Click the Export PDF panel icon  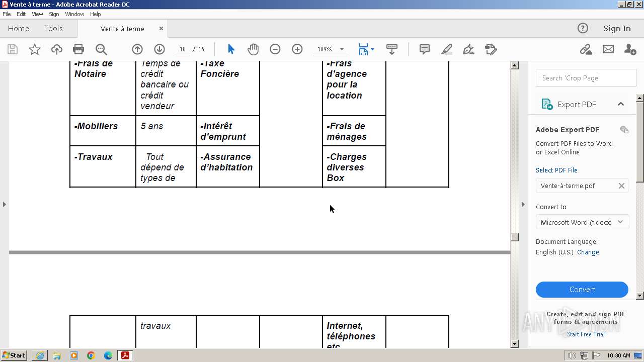547,104
